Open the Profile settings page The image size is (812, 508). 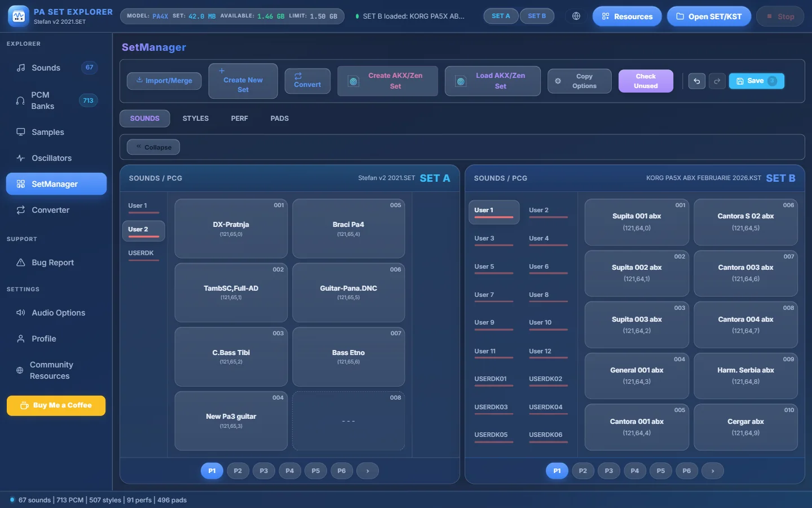pos(56,339)
